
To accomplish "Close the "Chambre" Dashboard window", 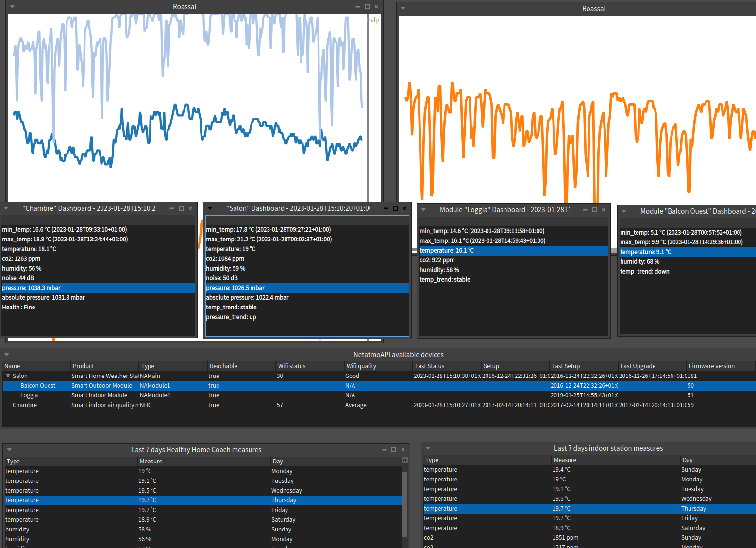I will pos(190,208).
